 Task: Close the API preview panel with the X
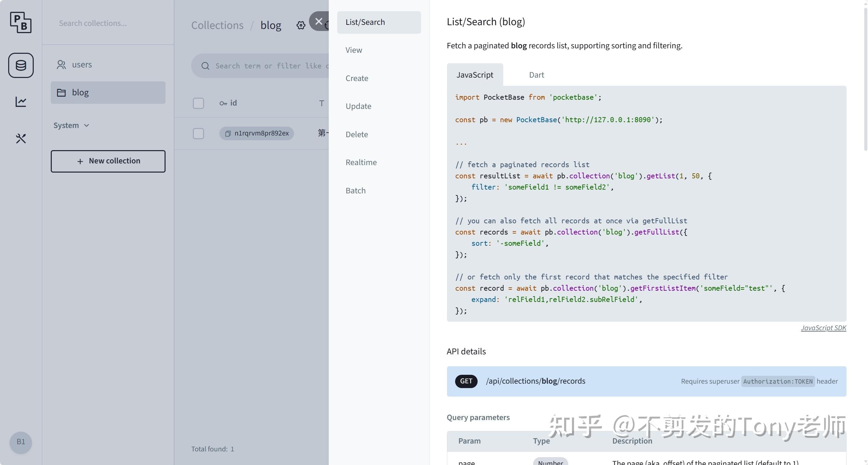point(319,21)
